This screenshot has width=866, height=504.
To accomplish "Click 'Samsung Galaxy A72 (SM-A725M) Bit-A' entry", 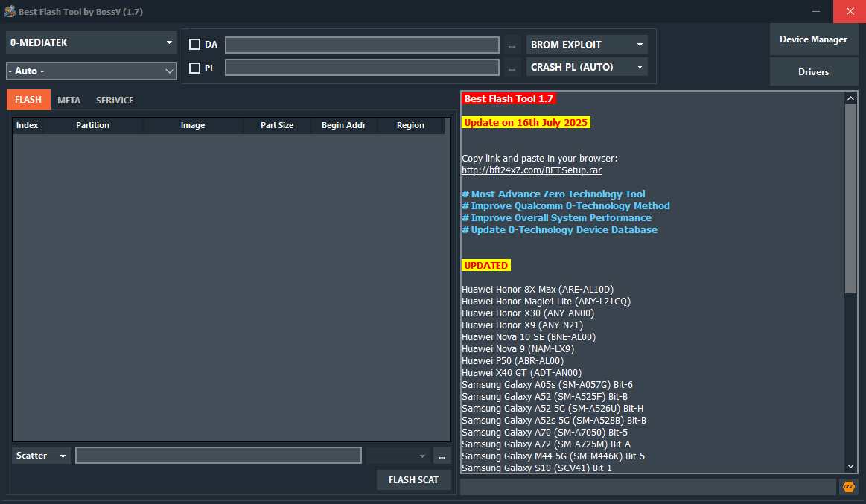I will [x=547, y=444].
